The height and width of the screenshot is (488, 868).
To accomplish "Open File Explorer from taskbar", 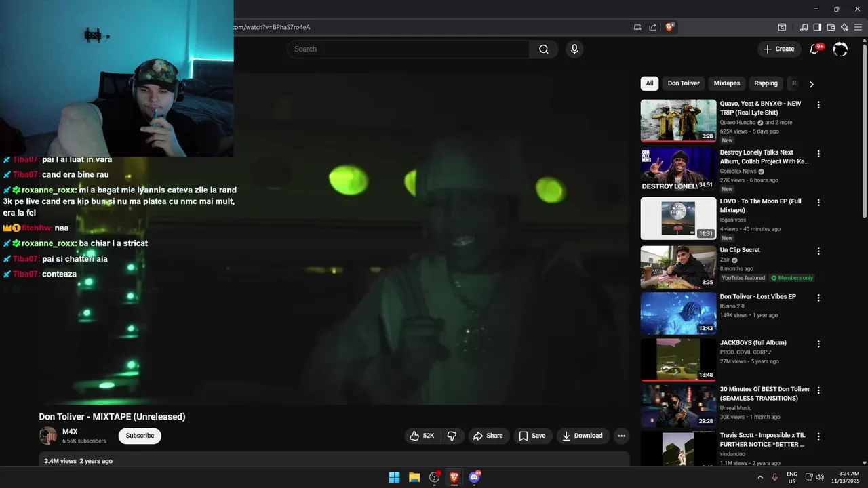I will pos(414,477).
